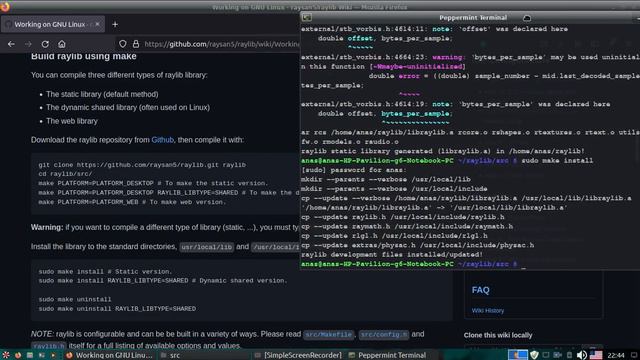This screenshot has height=360, width=640.
Task: Click the 'sudo make uninstall' code line
Action: click(x=75, y=299)
